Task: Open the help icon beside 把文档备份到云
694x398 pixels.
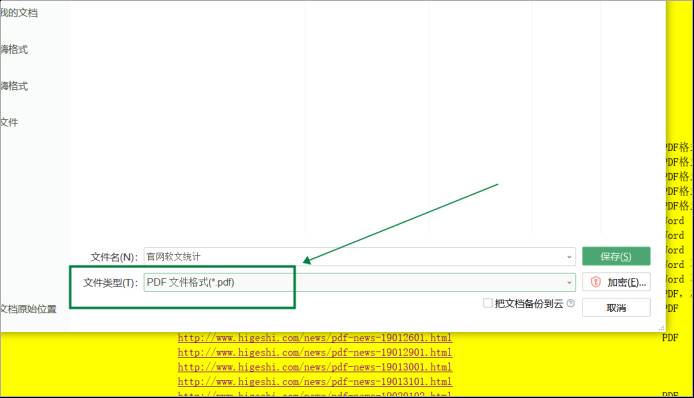Action: pyautogui.click(x=571, y=303)
